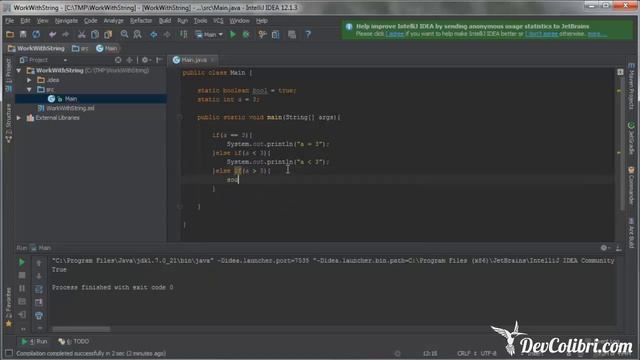Click the Copy toolbar icon

[x=95, y=35]
